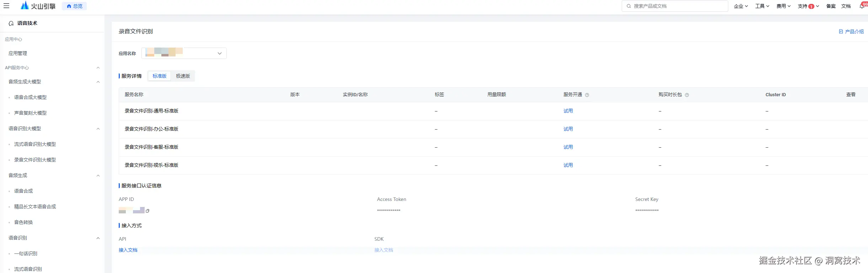
Task: Open the 工具 dropdown menu
Action: coord(762,6)
